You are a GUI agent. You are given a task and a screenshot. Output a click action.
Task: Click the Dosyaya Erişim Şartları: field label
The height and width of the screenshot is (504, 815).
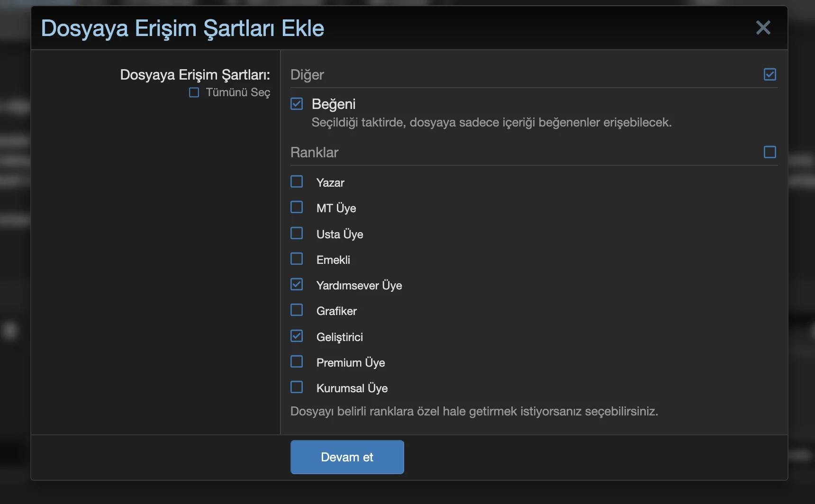click(195, 75)
